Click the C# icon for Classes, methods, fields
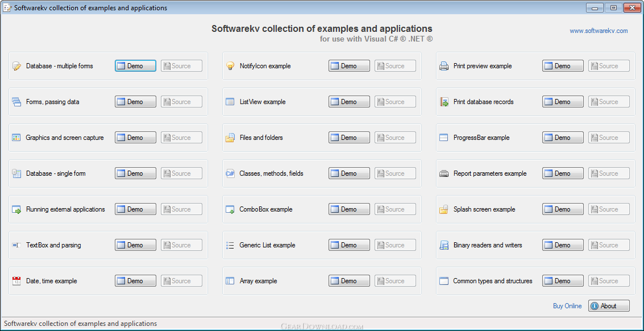This screenshot has height=331, width=644. coord(230,173)
